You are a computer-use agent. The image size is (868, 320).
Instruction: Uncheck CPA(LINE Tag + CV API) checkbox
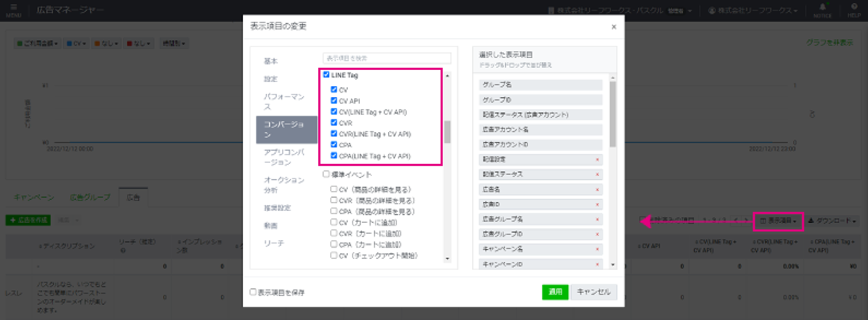coord(334,155)
